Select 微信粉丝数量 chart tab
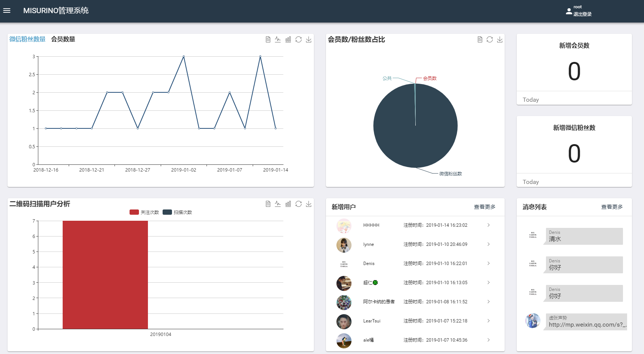The image size is (644, 354). [27, 39]
